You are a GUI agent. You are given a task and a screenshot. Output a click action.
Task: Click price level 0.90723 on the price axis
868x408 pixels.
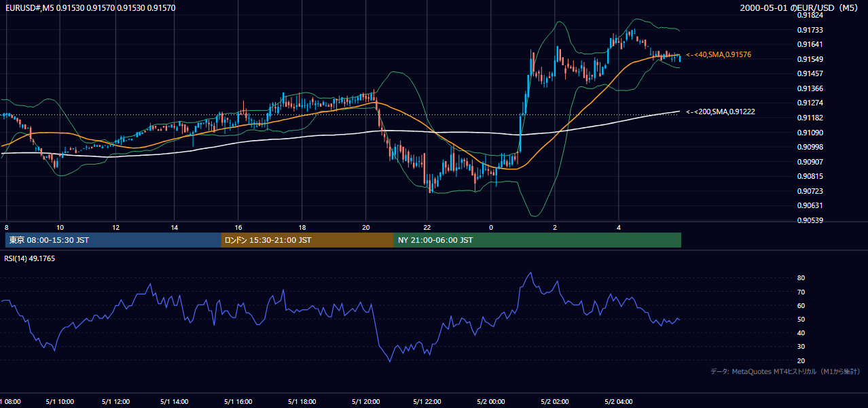pyautogui.click(x=810, y=191)
